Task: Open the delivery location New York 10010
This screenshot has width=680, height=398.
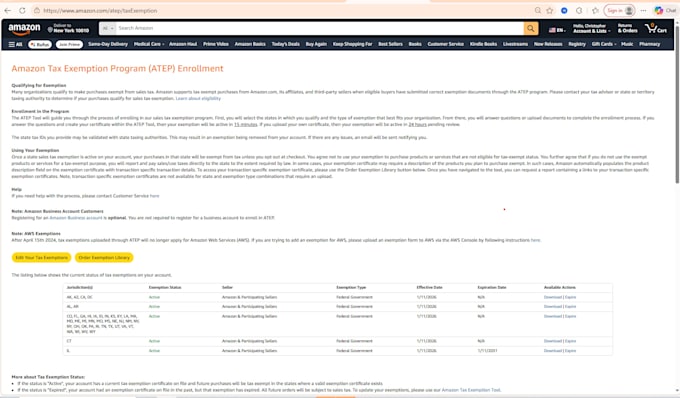Action: pyautogui.click(x=69, y=28)
